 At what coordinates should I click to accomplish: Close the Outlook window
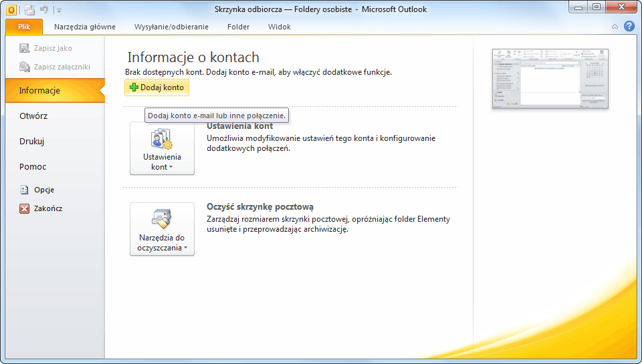click(x=621, y=7)
